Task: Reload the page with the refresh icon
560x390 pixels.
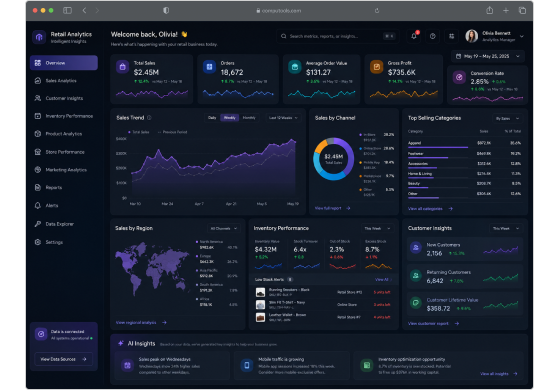Action: (x=377, y=11)
